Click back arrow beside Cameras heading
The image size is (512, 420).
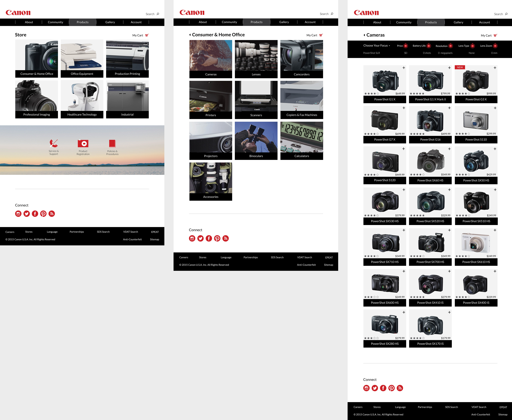[x=364, y=35]
